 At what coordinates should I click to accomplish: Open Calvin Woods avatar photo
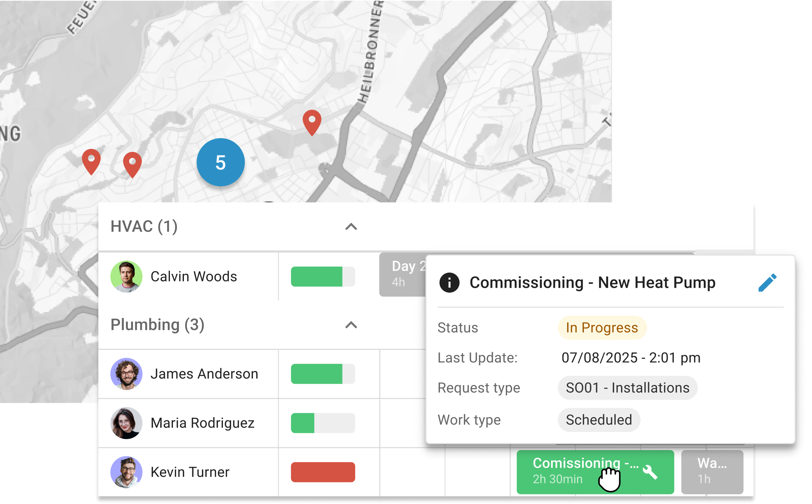(126, 277)
